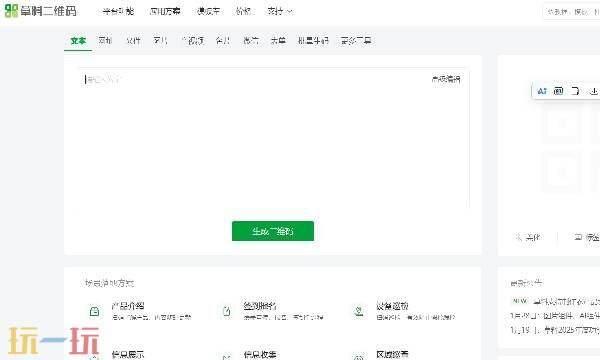Open the 信息展示 scenario
The width and height of the screenshot is (600, 360).
pos(128,354)
